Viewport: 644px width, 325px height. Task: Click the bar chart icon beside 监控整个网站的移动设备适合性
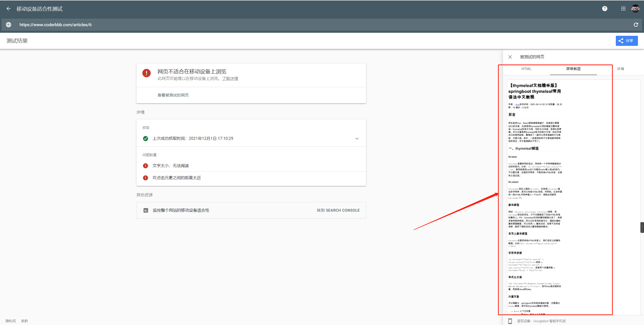click(146, 210)
